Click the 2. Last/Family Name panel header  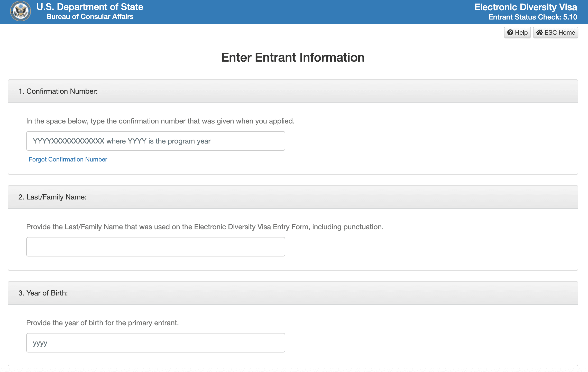pyautogui.click(x=52, y=197)
